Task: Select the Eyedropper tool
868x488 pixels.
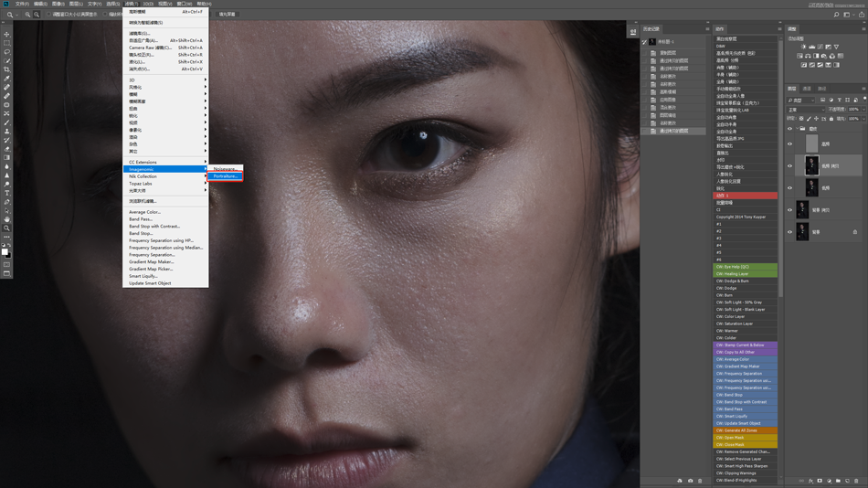Action: click(x=6, y=78)
